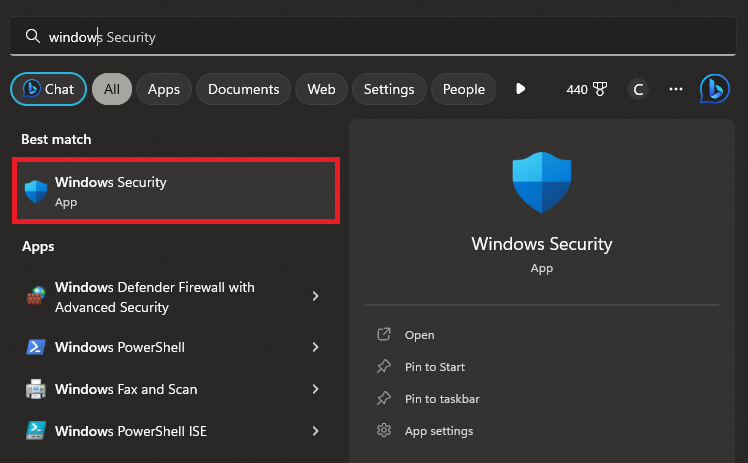748x463 pixels.
Task: Click App settings in the details pane
Action: point(438,431)
